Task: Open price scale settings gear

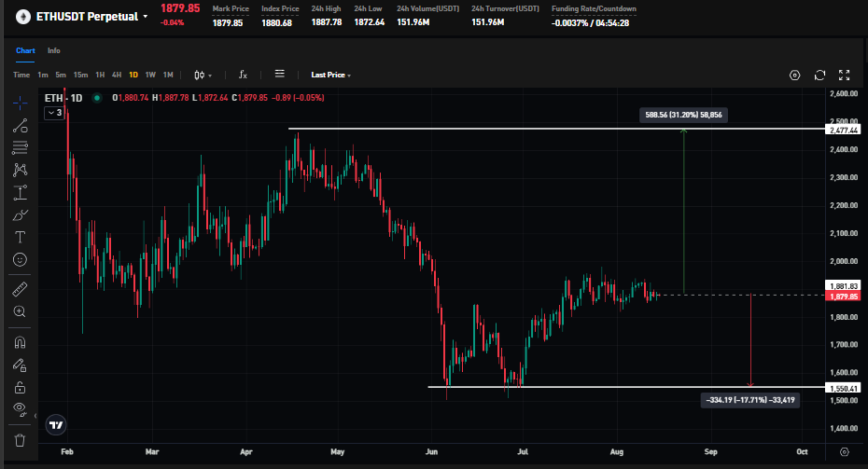Action: [x=844, y=452]
